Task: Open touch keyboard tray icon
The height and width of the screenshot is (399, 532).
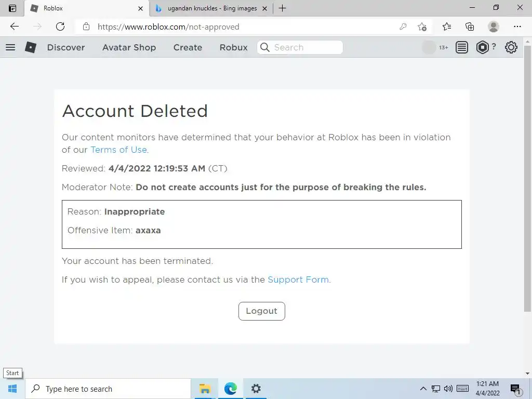Action: click(462, 389)
